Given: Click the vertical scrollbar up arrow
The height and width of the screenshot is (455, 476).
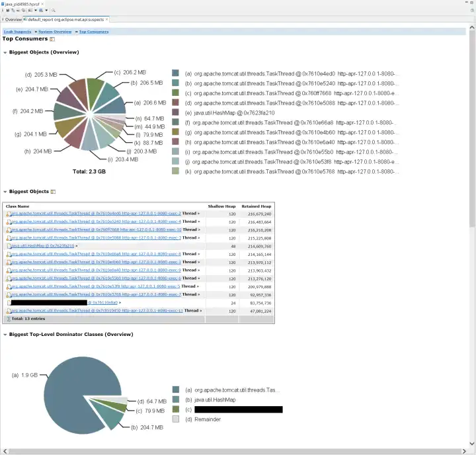Looking at the screenshot, I should click(472, 27).
